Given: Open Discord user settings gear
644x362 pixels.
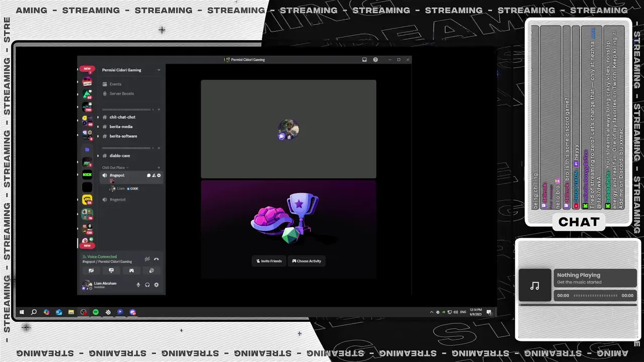Looking at the screenshot, I should click(156, 285).
